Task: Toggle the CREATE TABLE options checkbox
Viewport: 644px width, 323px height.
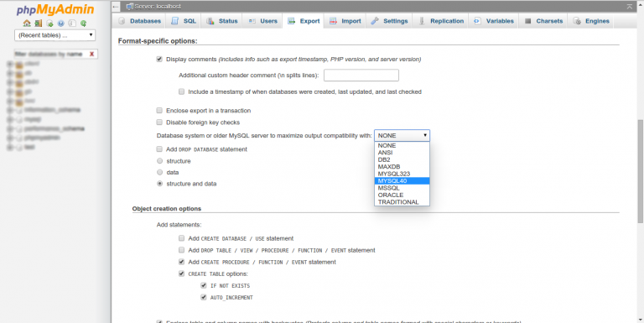Action: pos(181,274)
